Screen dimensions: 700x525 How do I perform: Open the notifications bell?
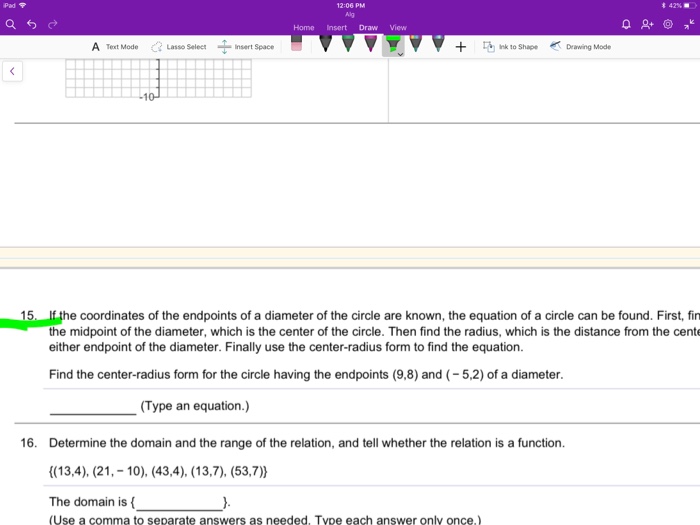(626, 24)
